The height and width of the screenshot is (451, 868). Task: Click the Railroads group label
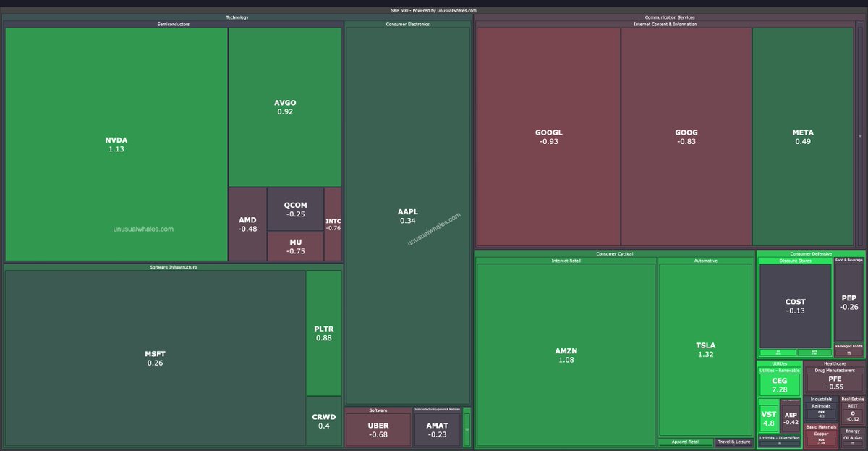tap(821, 405)
